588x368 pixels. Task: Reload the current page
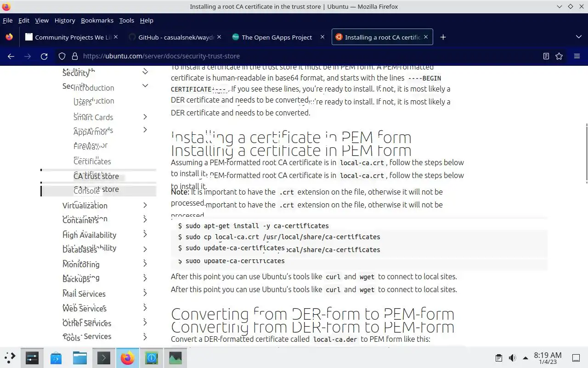(x=44, y=56)
